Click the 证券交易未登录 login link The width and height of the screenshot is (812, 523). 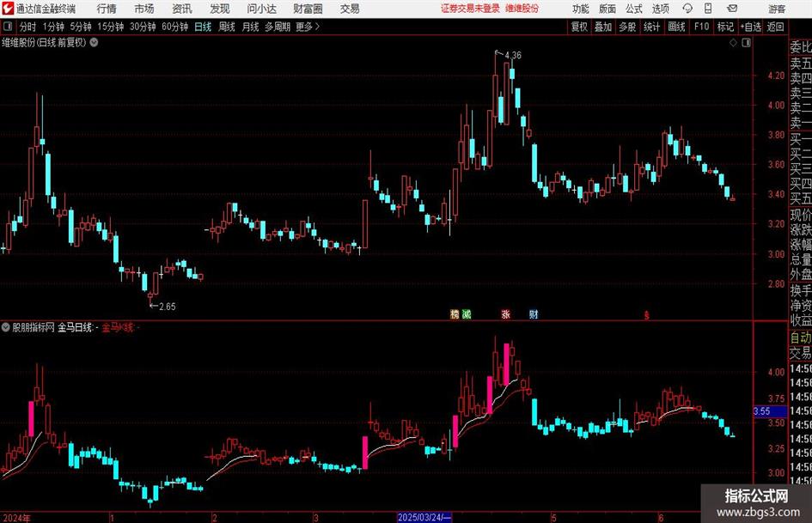coord(471,9)
